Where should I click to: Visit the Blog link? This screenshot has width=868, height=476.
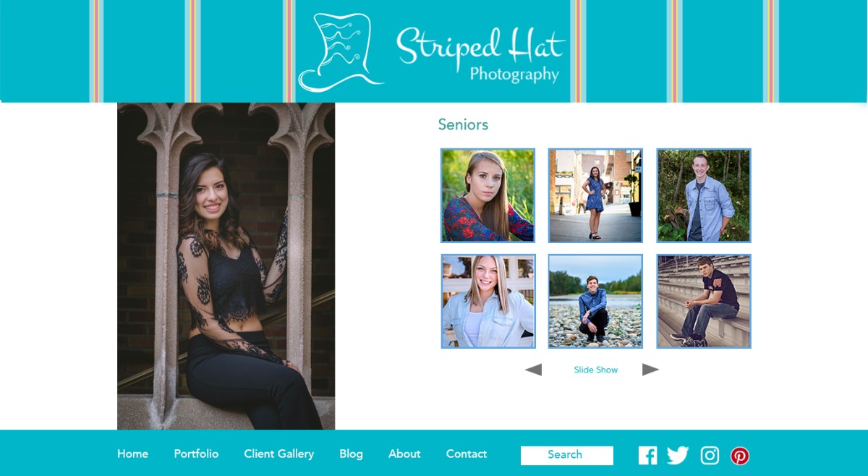coord(351,454)
